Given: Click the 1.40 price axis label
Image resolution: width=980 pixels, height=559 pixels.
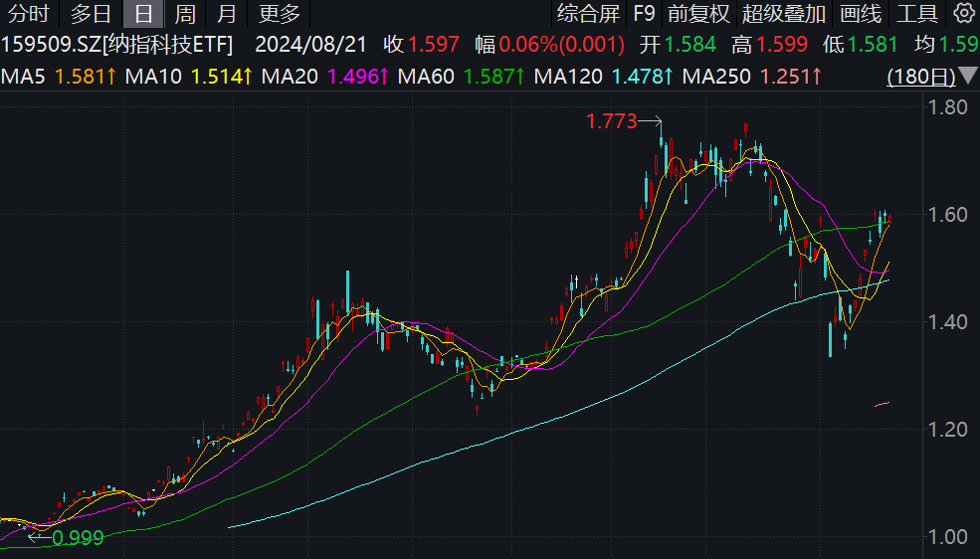Looking at the screenshot, I should (947, 322).
